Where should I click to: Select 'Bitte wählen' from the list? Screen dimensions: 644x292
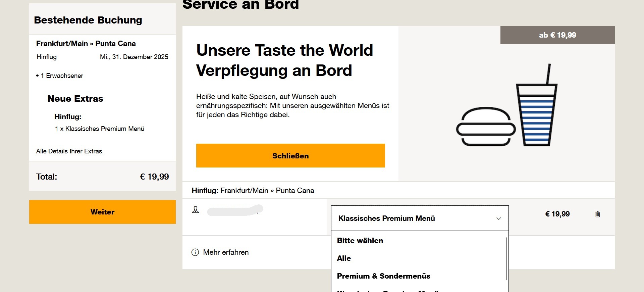pos(360,241)
